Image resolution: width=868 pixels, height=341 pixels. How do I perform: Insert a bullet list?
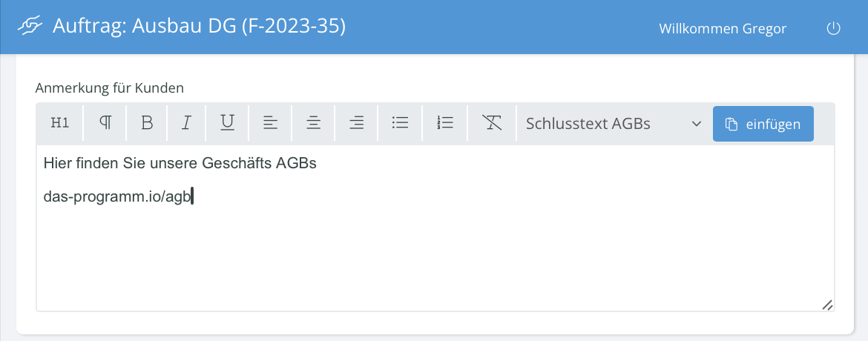coord(400,123)
